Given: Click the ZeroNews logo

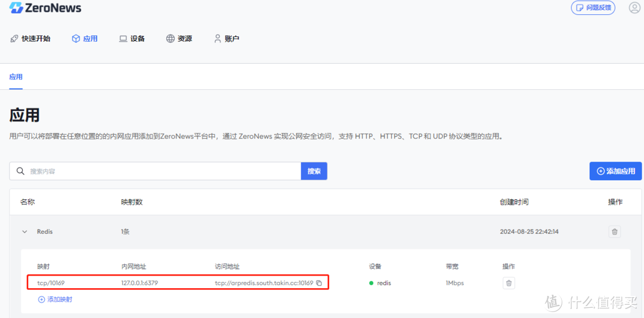Looking at the screenshot, I should tap(45, 7).
